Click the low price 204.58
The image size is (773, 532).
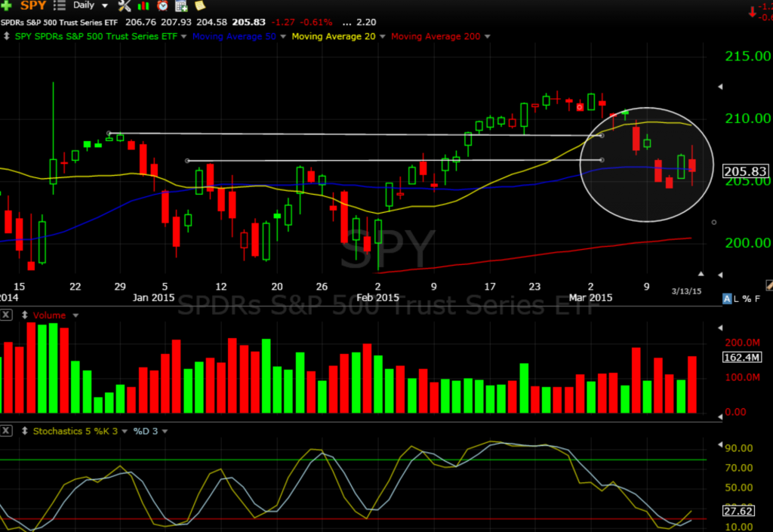[x=211, y=22]
